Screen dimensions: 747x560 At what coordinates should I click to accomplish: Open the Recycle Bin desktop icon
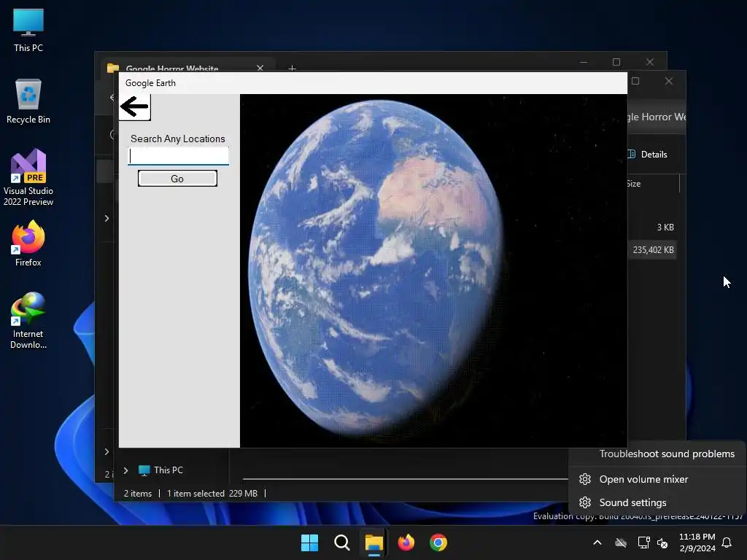(28, 101)
